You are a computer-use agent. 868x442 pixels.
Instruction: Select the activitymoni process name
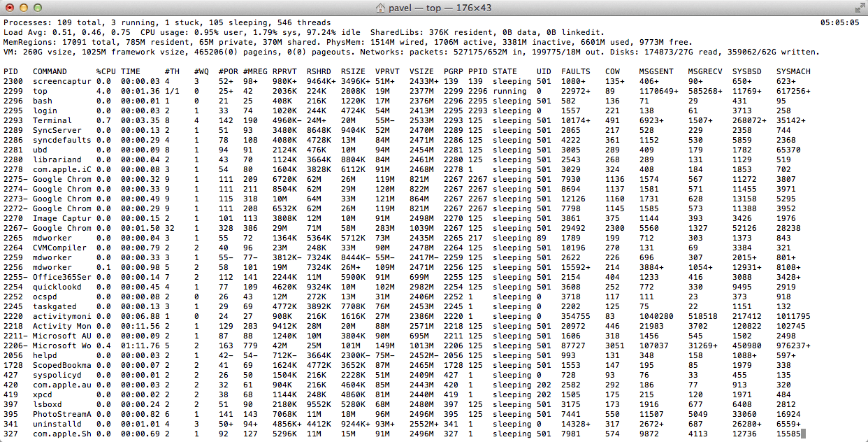62,316
